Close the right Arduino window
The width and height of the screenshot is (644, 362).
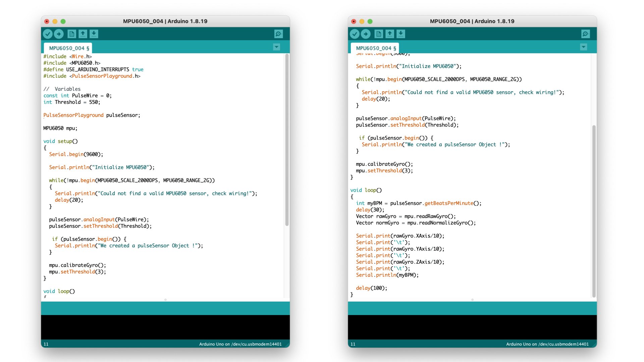point(354,21)
